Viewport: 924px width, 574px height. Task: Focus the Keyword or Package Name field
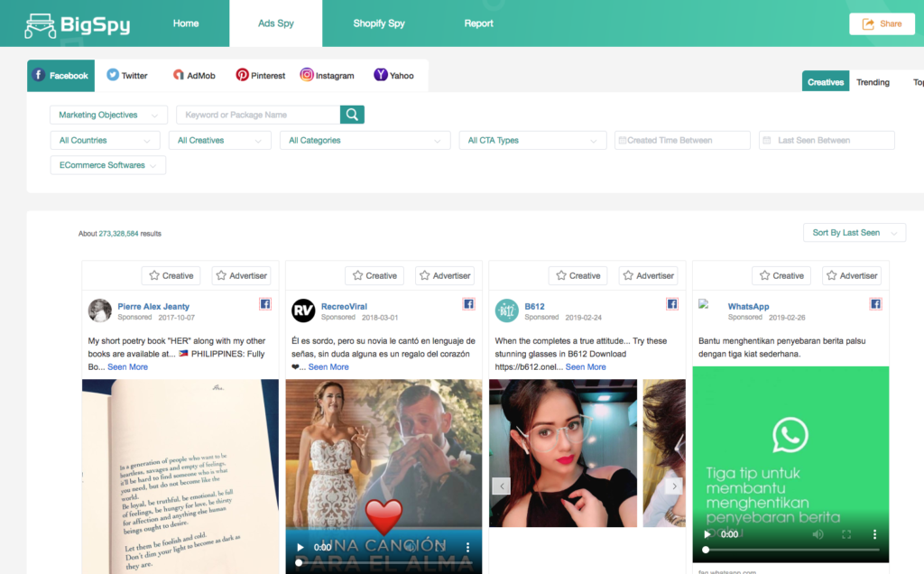[258, 115]
